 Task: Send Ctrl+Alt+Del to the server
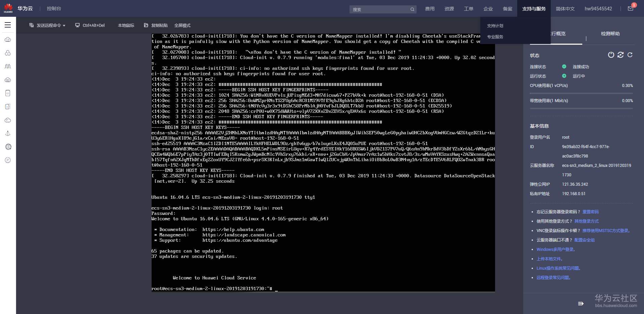94,26
